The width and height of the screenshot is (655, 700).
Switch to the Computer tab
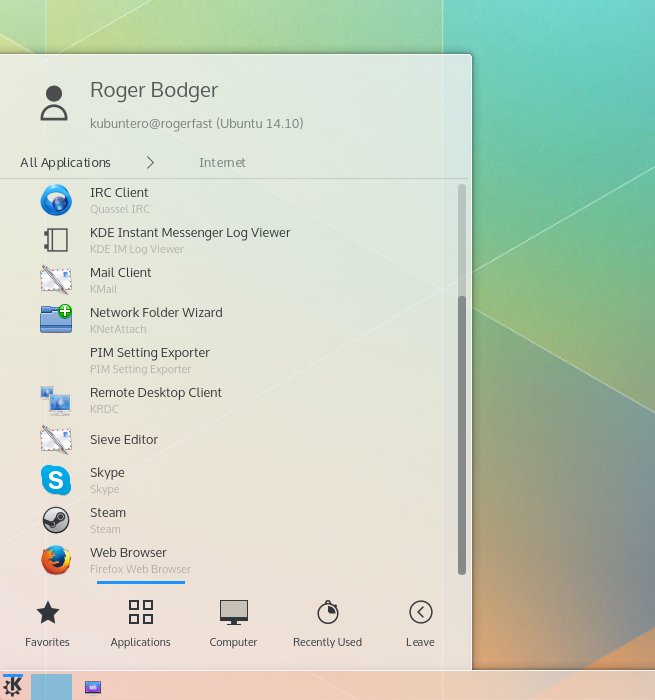click(x=233, y=624)
